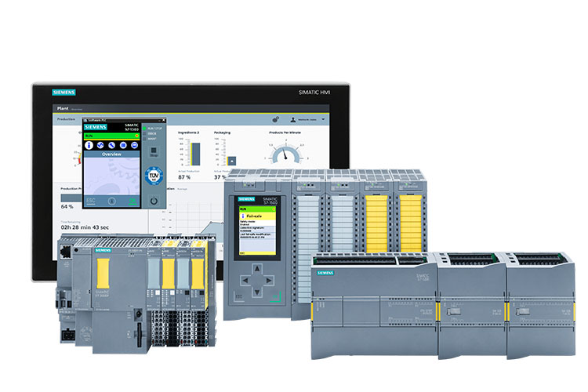This screenshot has height=392, width=588.
Task: Click the power button in Software PLC panel
Action: [154, 201]
